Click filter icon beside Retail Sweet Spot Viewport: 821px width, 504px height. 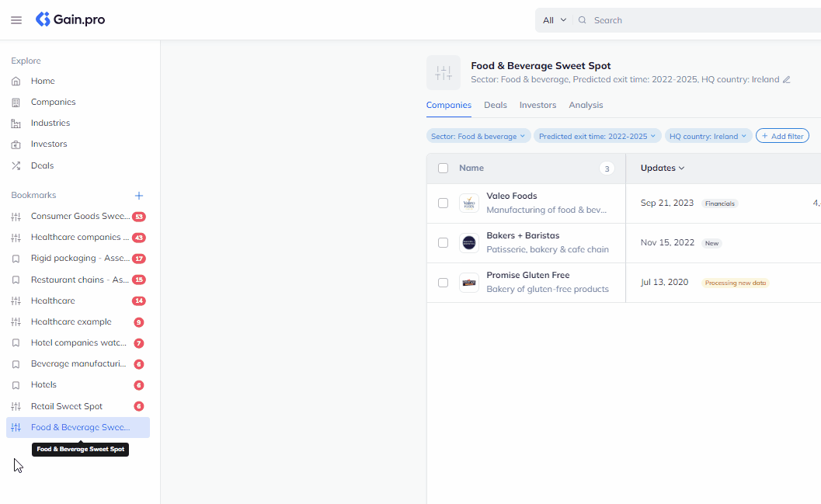pos(16,406)
